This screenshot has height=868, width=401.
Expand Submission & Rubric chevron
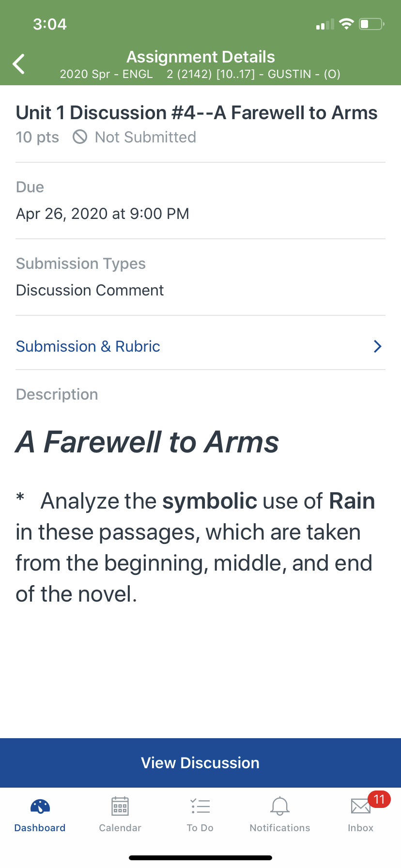378,346
